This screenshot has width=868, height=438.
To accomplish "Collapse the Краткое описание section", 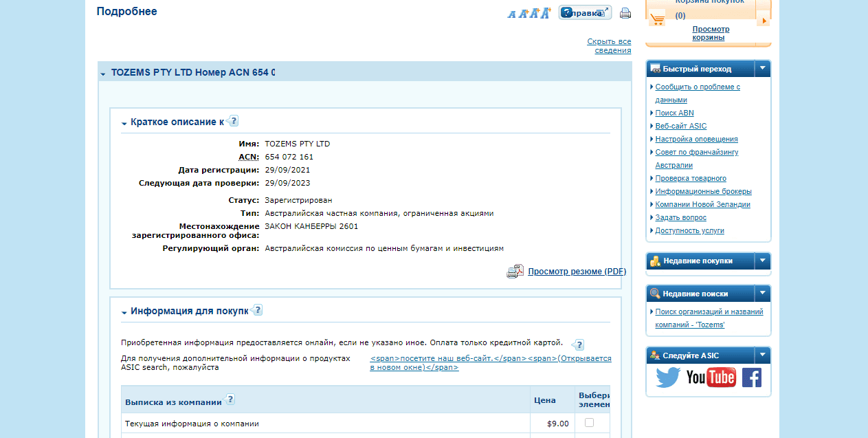I will pyautogui.click(x=124, y=123).
